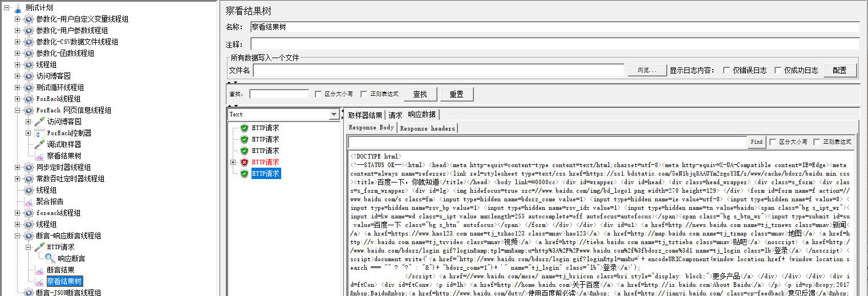The height and width of the screenshot is (296, 868).
Task: Click the 查找 search text field
Action: [279, 94]
